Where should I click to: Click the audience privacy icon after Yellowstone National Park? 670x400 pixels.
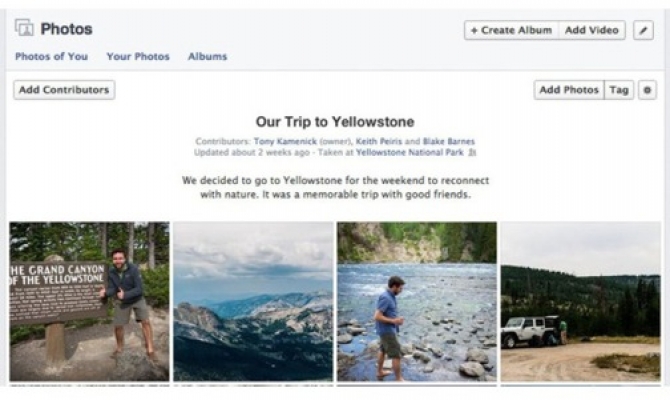(x=473, y=153)
